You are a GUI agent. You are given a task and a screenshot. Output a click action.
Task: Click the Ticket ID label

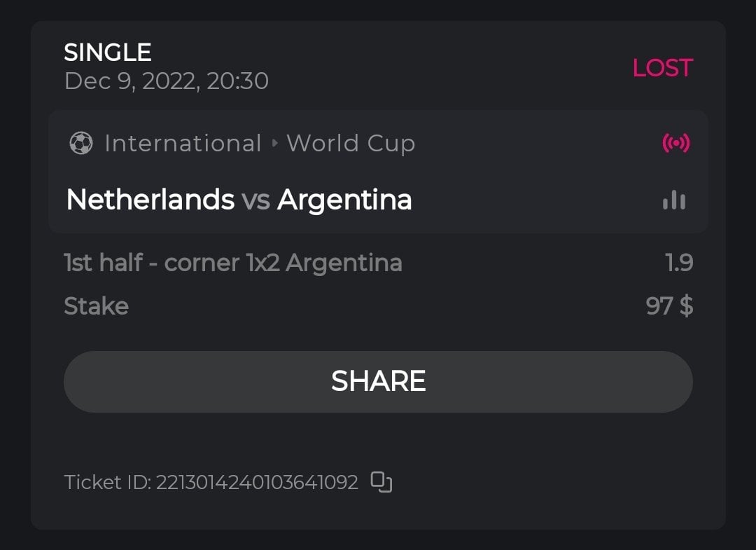pyautogui.click(x=106, y=483)
